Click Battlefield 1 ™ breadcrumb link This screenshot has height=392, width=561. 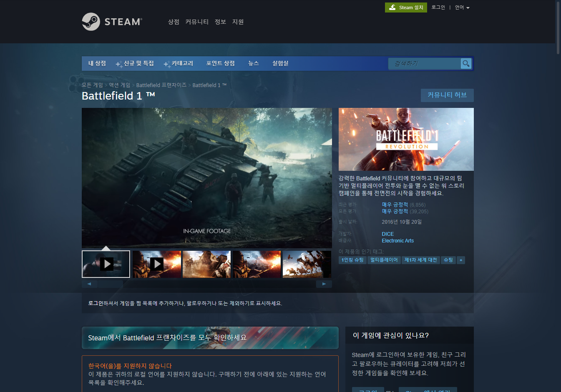tap(209, 85)
